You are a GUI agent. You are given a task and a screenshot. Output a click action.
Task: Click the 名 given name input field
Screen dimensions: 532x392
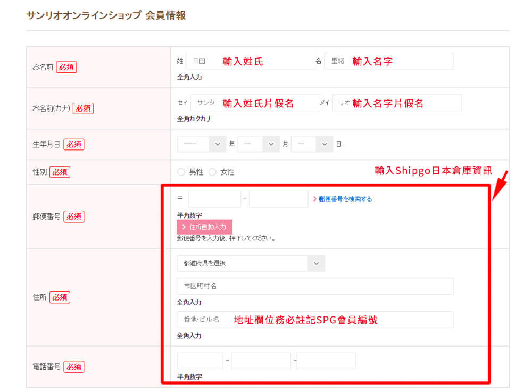point(389,61)
